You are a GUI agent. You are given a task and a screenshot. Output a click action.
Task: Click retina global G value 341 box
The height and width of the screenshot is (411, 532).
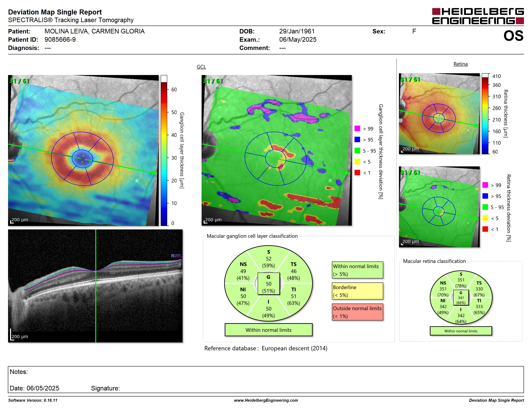click(461, 298)
